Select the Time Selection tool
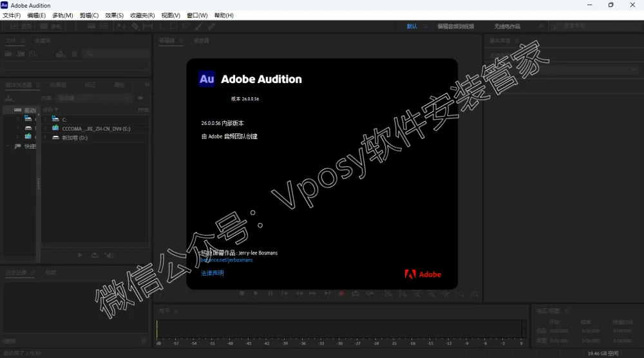 [x=160, y=26]
